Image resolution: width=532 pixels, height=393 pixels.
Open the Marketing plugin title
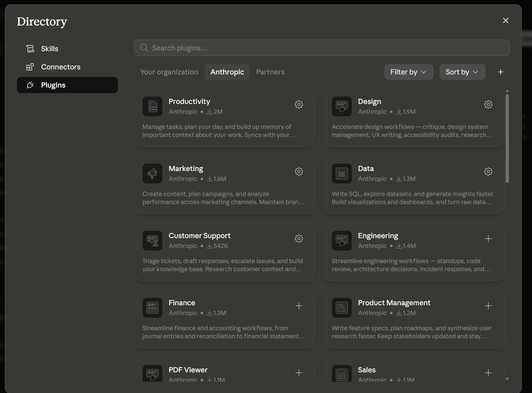click(186, 169)
